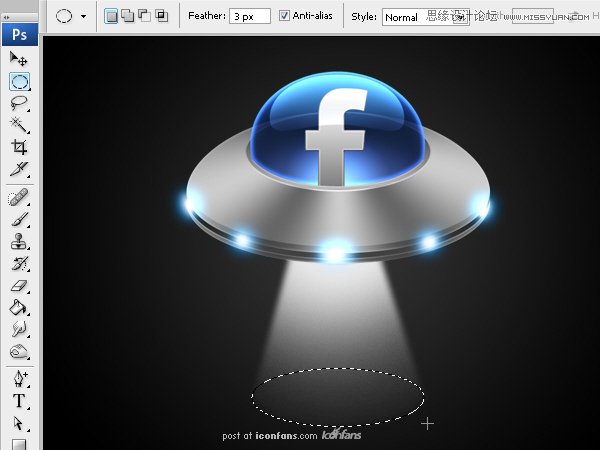Image resolution: width=600 pixels, height=450 pixels.
Task: Select the Move tool
Action: point(19,59)
